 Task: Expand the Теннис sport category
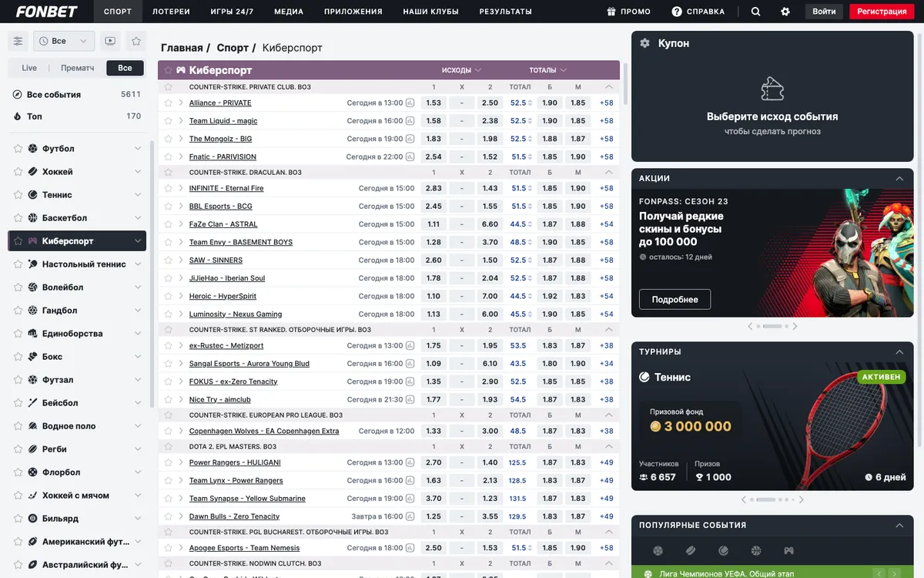pos(138,195)
